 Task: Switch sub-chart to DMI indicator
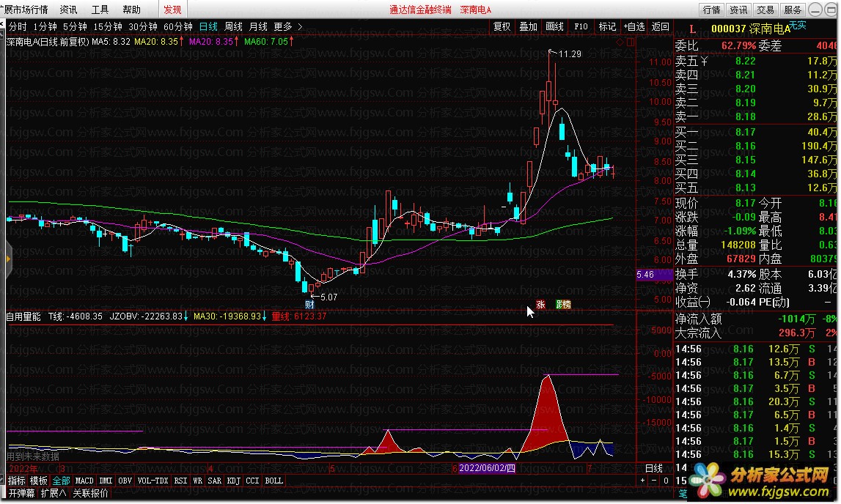pyautogui.click(x=106, y=481)
